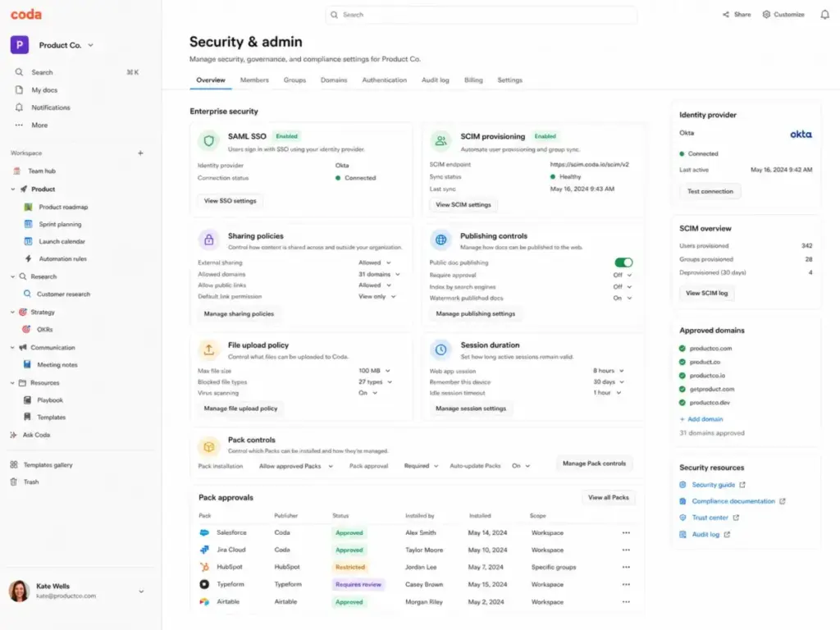The width and height of the screenshot is (840, 630).
Task: Open the notifications bell in the top bar
Action: (x=824, y=15)
